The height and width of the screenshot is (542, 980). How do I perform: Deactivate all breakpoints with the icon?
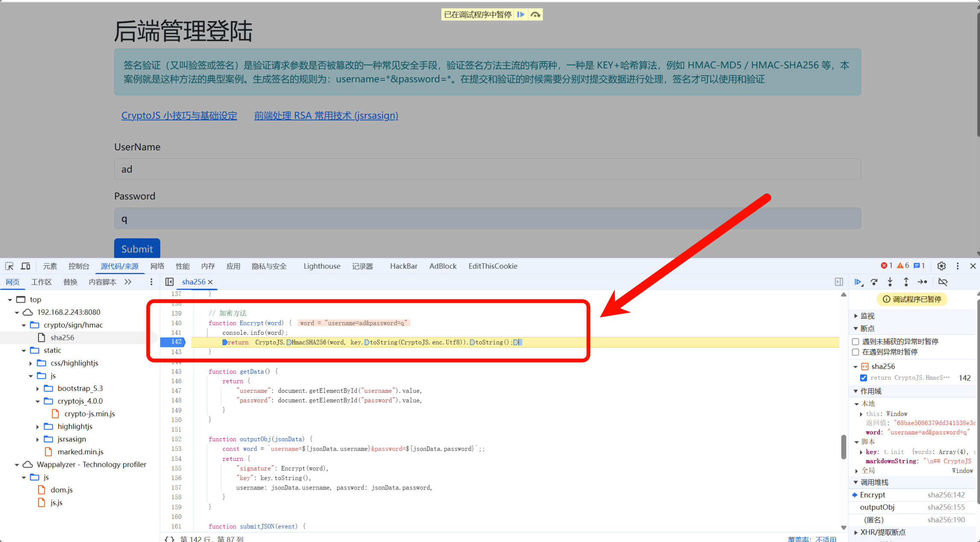pyautogui.click(x=943, y=282)
